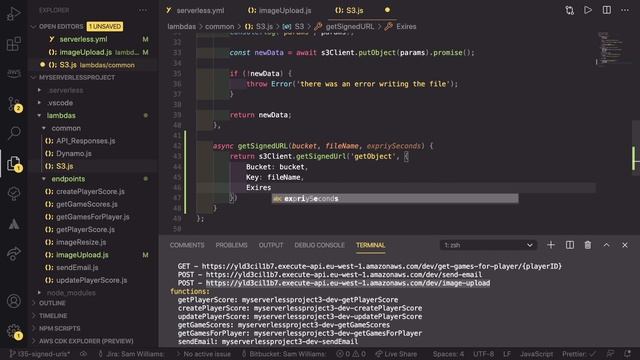Expand AWS CDK Explorer (Preview) section
This screenshot has width=640, height=360.
point(86,341)
